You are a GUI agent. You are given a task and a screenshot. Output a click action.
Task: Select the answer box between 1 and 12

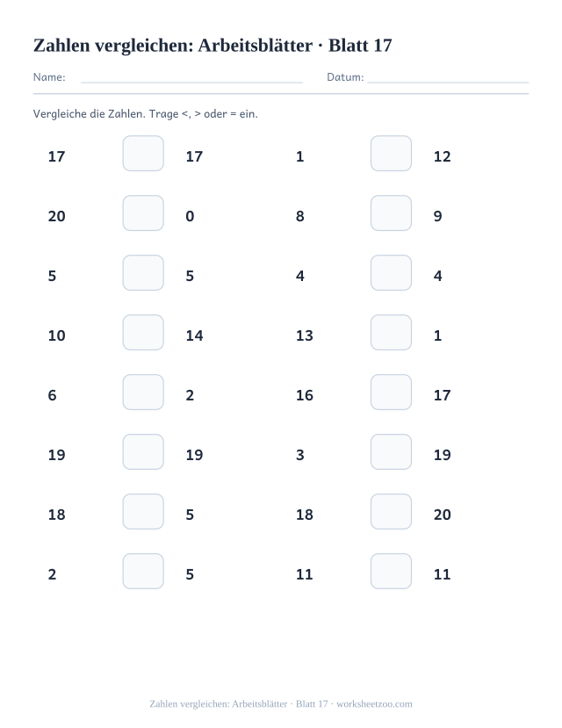[391, 153]
